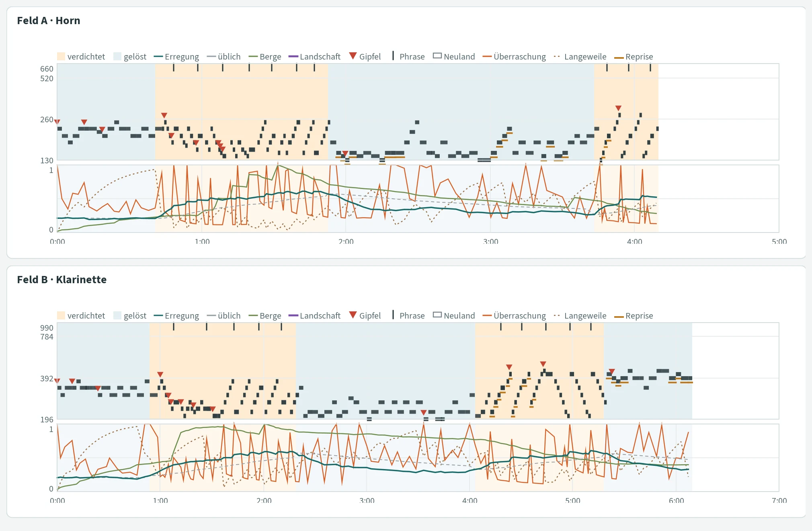Click verdichtet color swatch in Feld B legend
This screenshot has width=812, height=531.
(x=61, y=315)
